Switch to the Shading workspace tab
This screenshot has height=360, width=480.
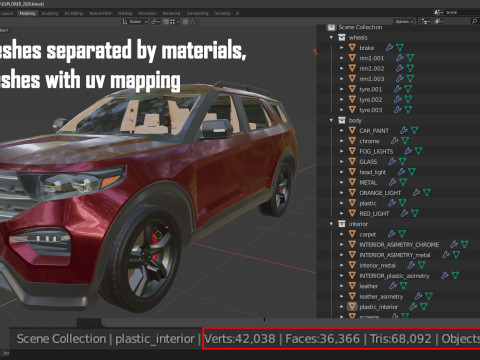(125, 13)
